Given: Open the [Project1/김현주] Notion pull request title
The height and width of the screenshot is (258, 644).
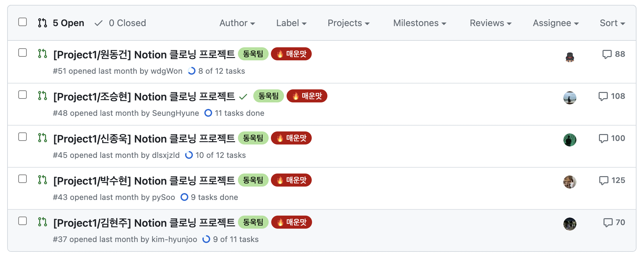Looking at the screenshot, I should coord(144,223).
